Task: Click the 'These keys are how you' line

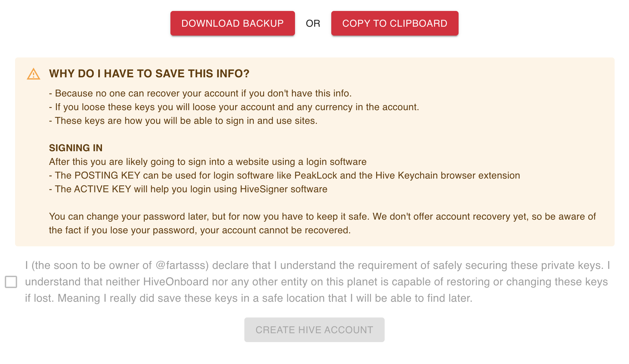Action: click(x=183, y=121)
